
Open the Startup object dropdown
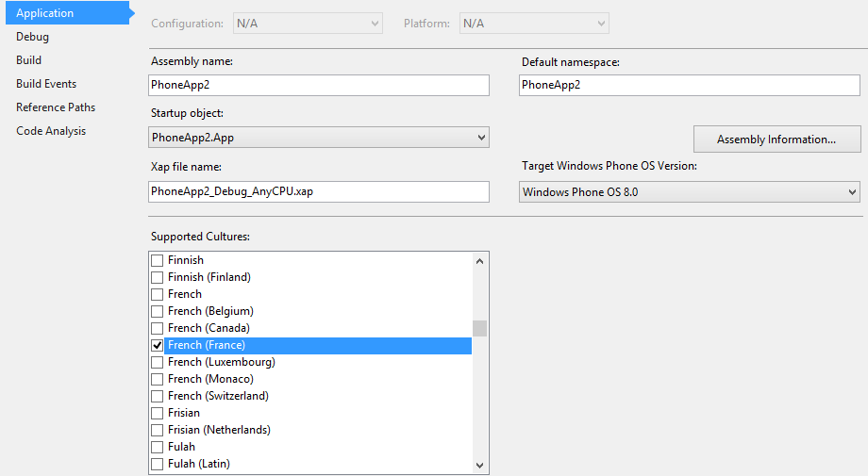pos(319,138)
